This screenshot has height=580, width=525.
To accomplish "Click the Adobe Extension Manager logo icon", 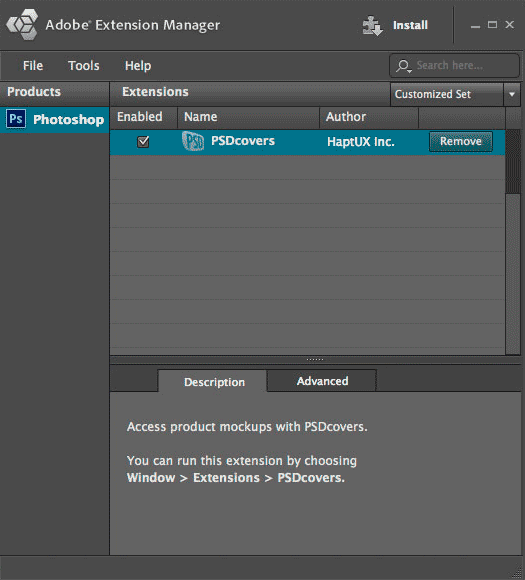I will [22, 24].
